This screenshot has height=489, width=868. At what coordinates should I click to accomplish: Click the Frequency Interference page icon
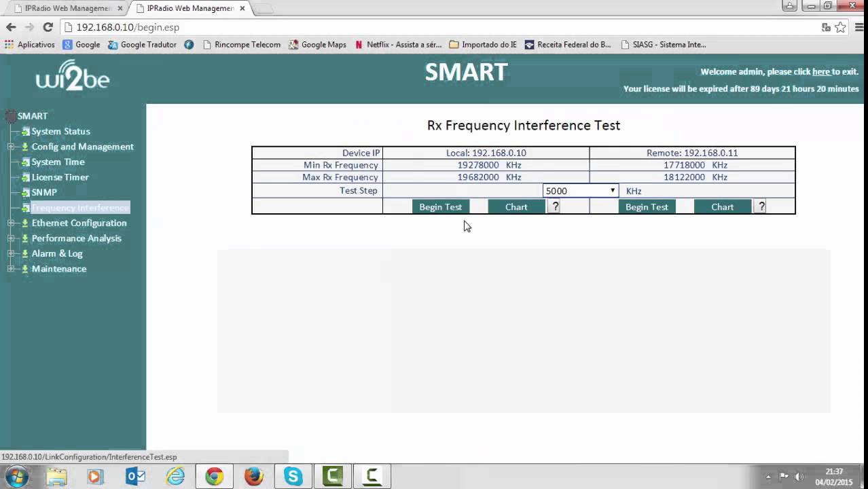(x=25, y=208)
